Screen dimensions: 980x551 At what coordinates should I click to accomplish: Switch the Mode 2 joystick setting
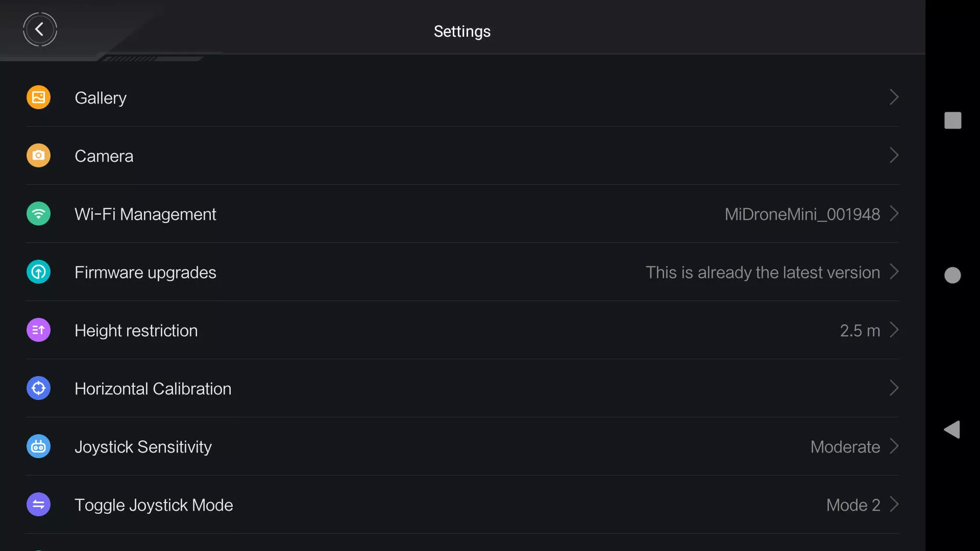[853, 505]
